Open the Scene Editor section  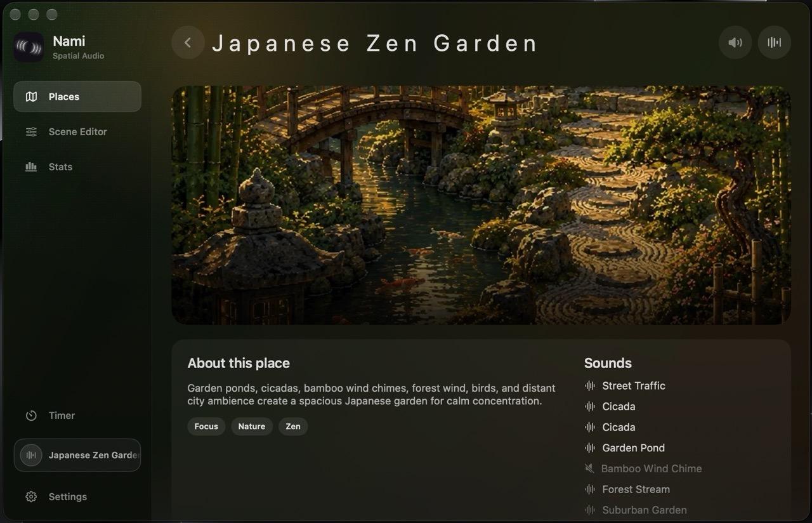point(77,131)
